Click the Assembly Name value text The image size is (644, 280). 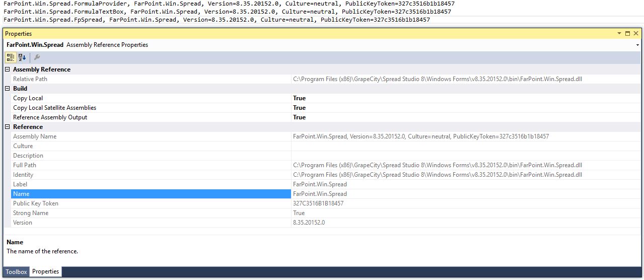pos(421,136)
